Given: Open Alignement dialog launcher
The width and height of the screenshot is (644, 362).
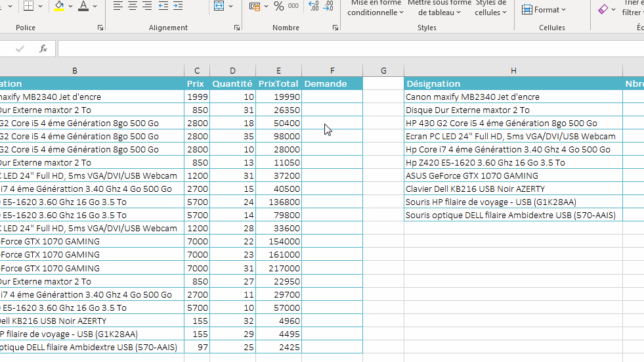Looking at the screenshot, I should pyautogui.click(x=236, y=28).
